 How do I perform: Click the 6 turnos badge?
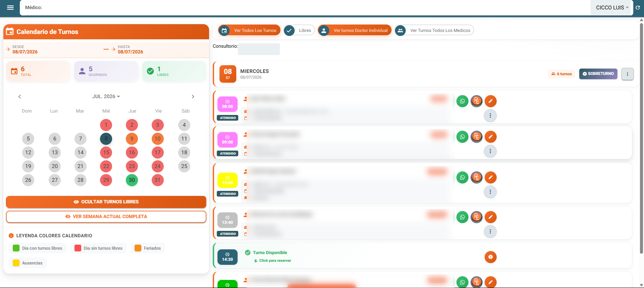pos(562,74)
